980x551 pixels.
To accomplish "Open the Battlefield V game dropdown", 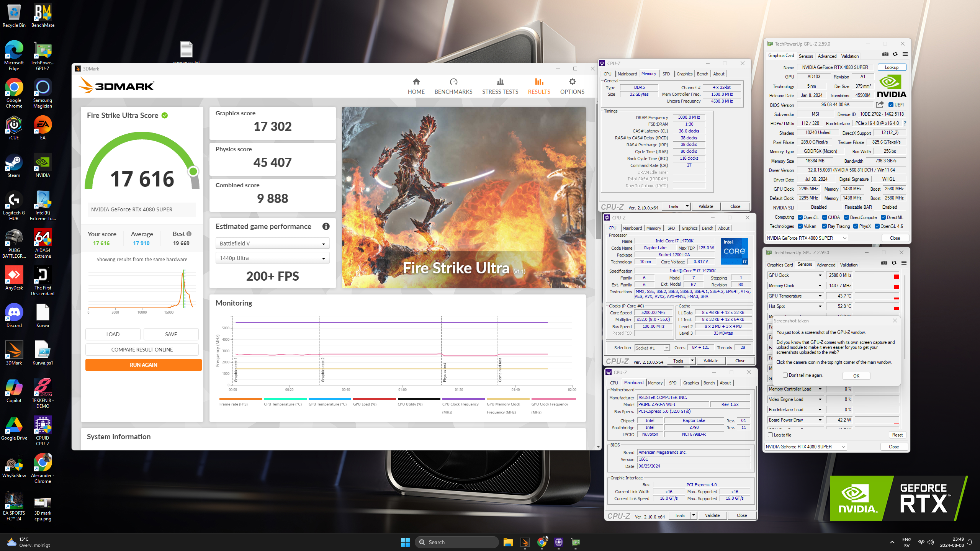I will (272, 243).
